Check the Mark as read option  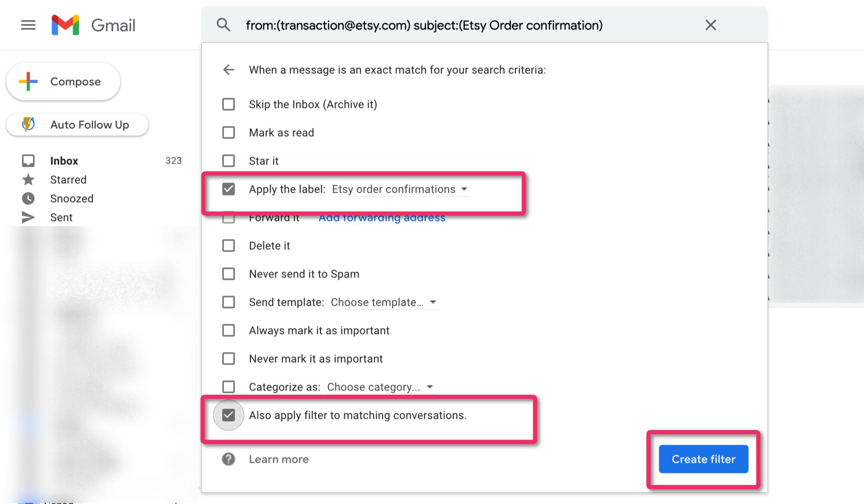pyautogui.click(x=229, y=133)
